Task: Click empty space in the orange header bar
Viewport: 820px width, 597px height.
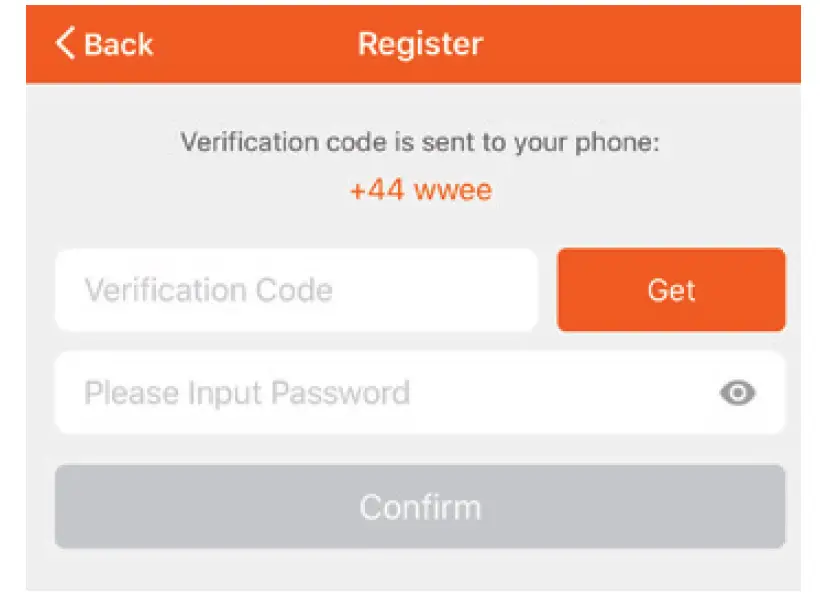Action: (x=640, y=44)
